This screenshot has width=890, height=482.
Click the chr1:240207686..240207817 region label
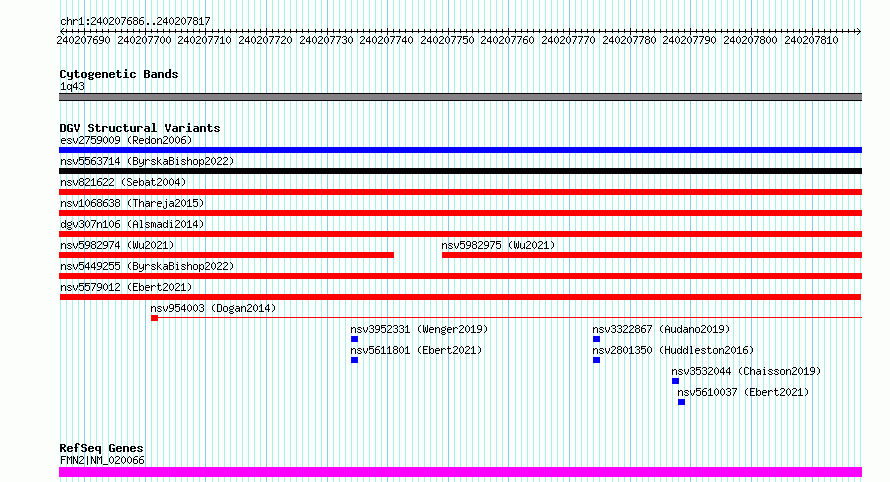[x=135, y=21]
